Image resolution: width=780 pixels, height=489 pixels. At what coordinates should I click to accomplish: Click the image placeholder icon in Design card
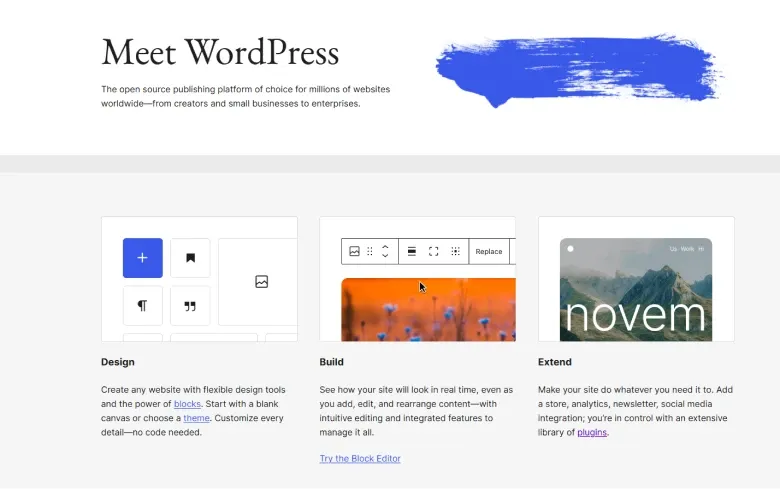[262, 282]
